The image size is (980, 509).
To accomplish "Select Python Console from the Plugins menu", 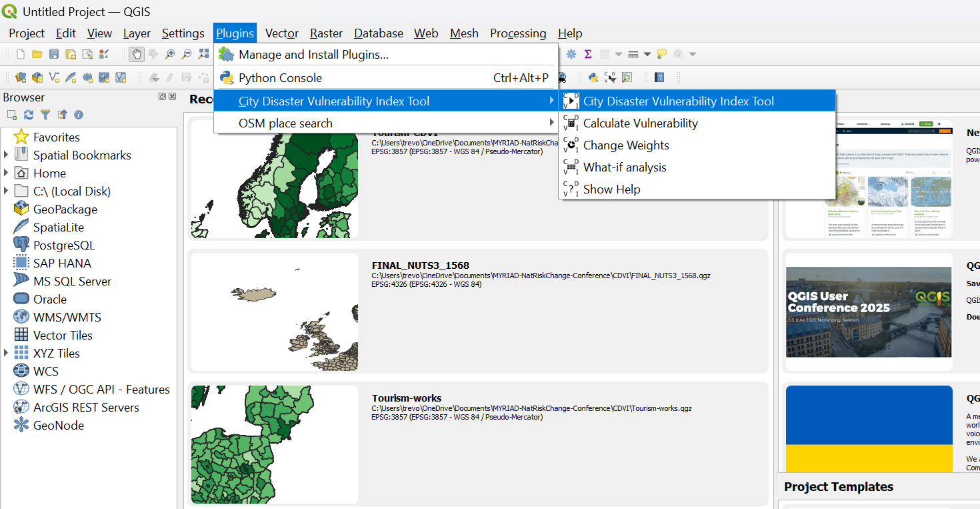I will pos(385,77).
